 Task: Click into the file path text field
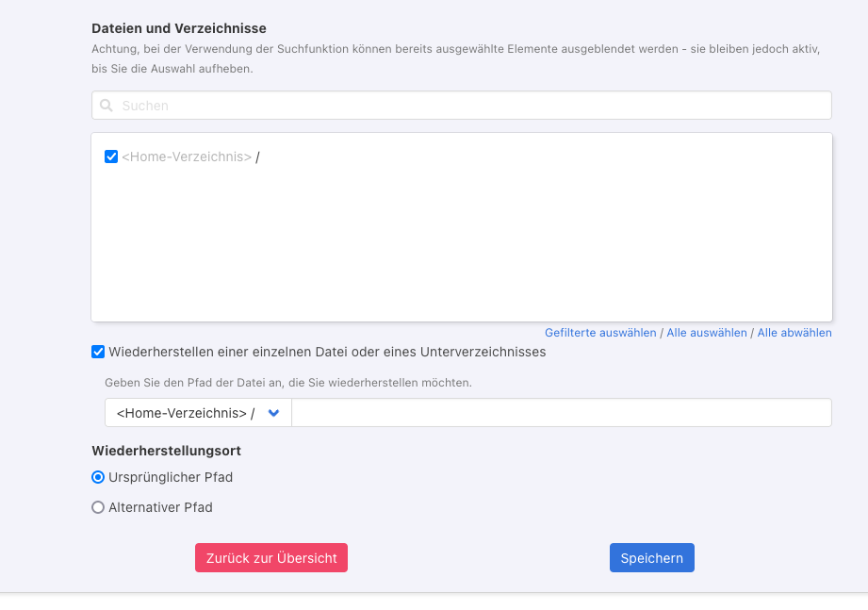tap(561, 413)
